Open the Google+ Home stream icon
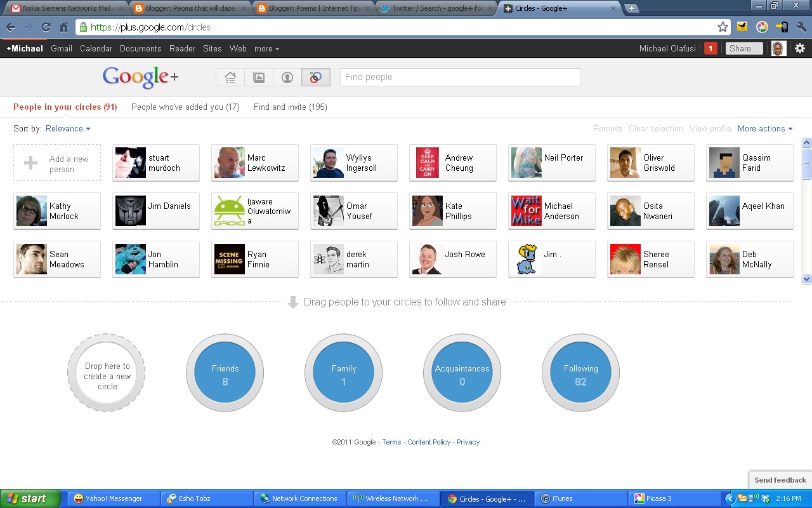The image size is (812, 508). click(x=230, y=77)
